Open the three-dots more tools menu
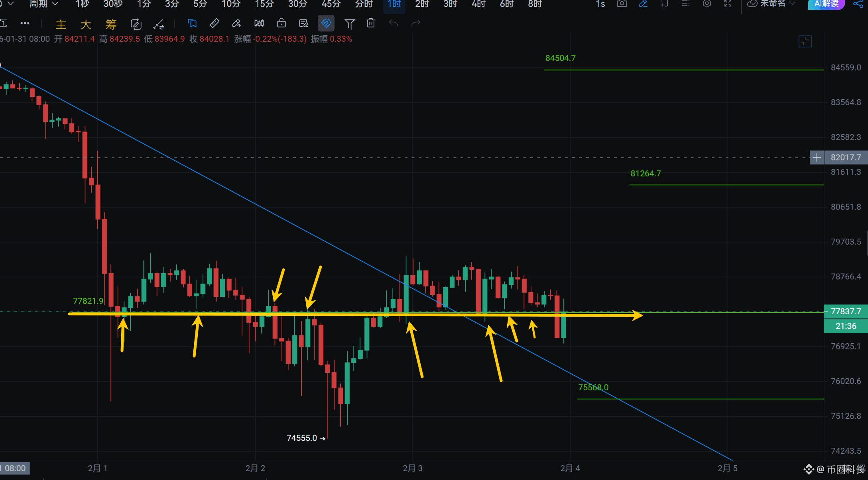868x480 pixels. pyautogui.click(x=25, y=24)
